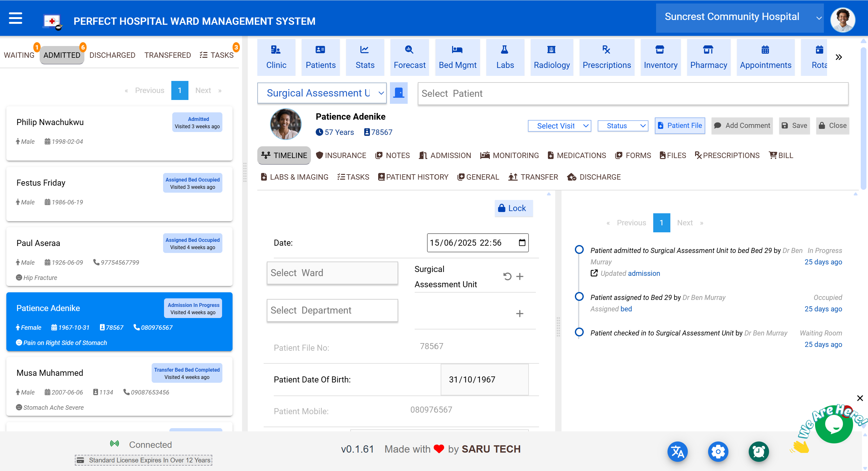868x471 pixels.
Task: Open the top toolbar Prescriptions module
Action: tap(607, 57)
